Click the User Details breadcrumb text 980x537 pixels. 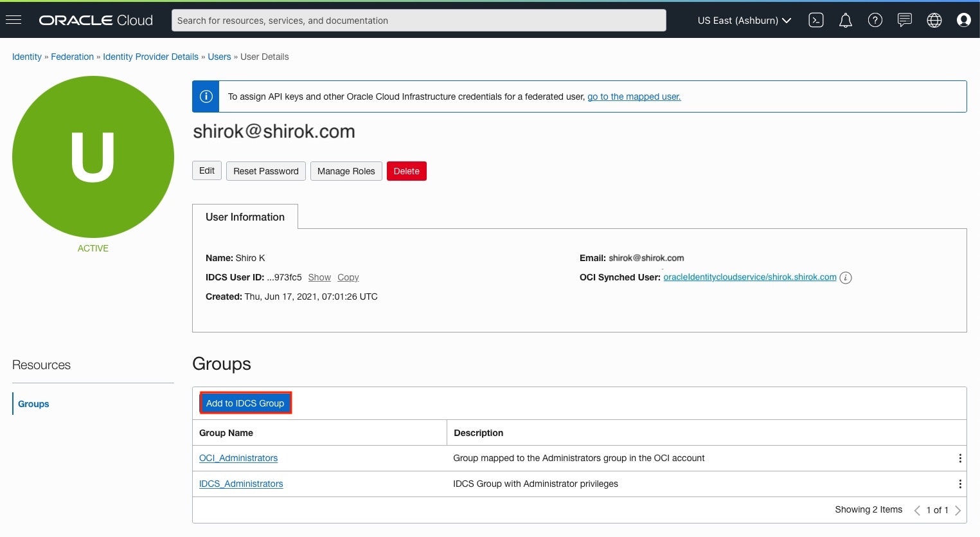265,57
